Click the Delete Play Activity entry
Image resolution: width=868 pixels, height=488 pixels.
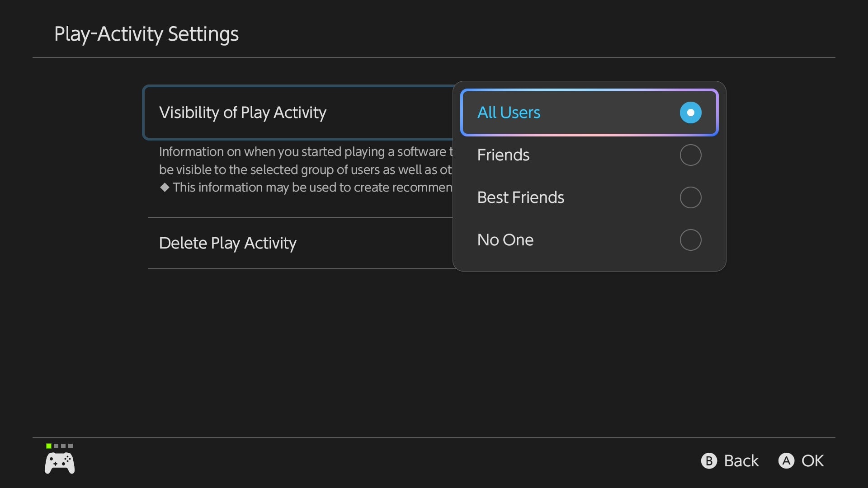[x=227, y=243]
